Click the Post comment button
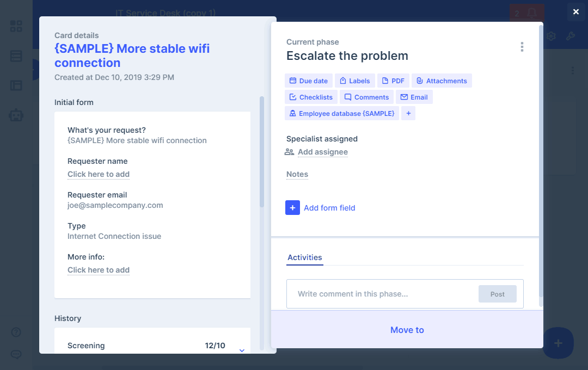This screenshot has height=370, width=588. 497,294
